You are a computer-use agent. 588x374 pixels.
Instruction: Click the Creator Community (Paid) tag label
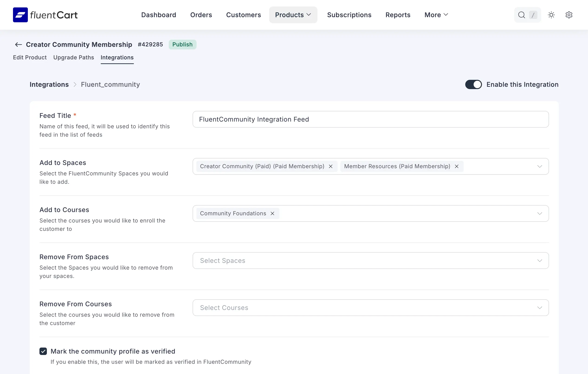click(x=262, y=167)
